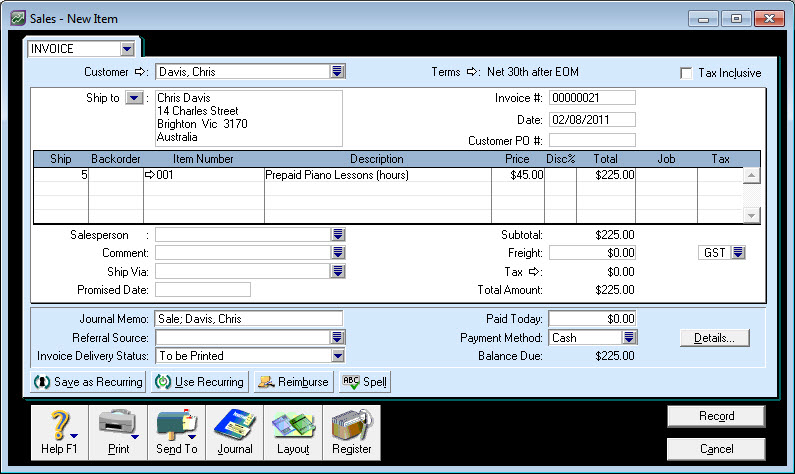Image resolution: width=795 pixels, height=474 pixels.
Task: Click the Invoice # input field
Action: 592,98
